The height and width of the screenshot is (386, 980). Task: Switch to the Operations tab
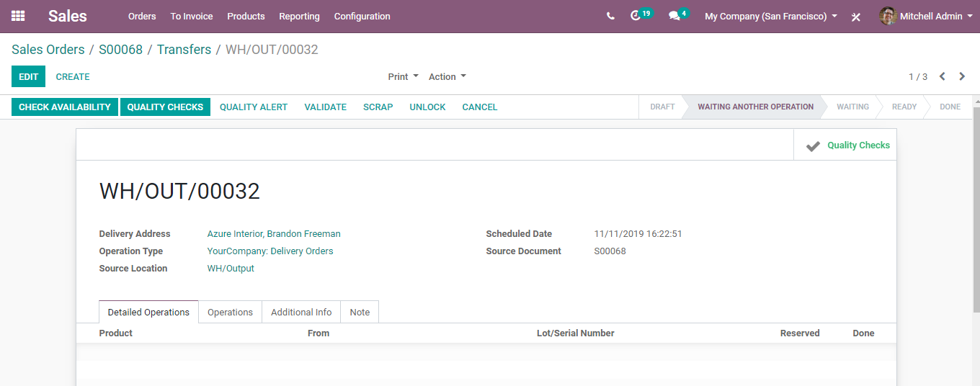coord(230,313)
